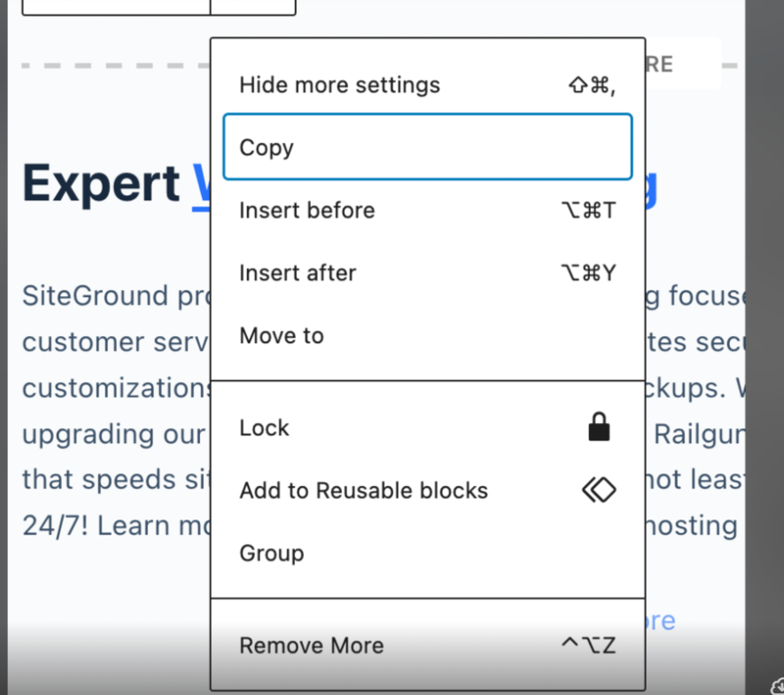Click the highlighted Copy menu row border
This screenshot has height=695, width=784.
428,116
